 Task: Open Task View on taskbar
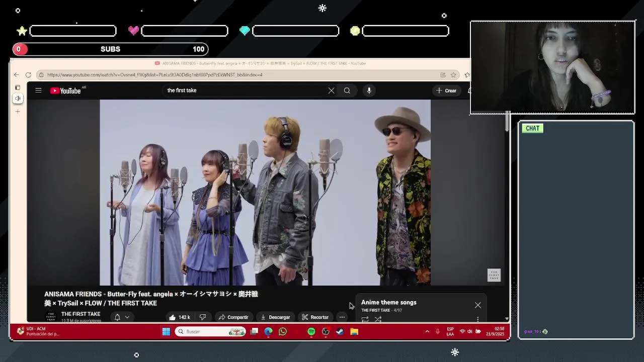(254, 332)
